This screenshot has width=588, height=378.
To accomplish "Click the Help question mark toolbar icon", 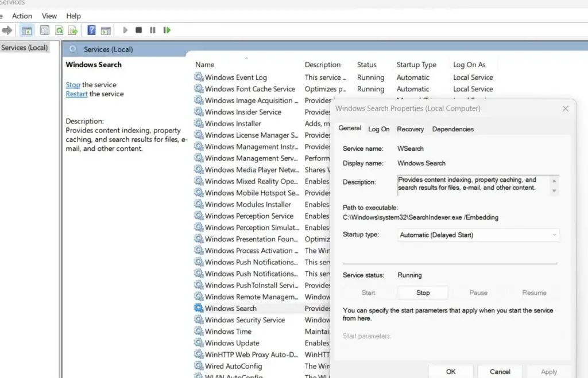I will click(91, 30).
